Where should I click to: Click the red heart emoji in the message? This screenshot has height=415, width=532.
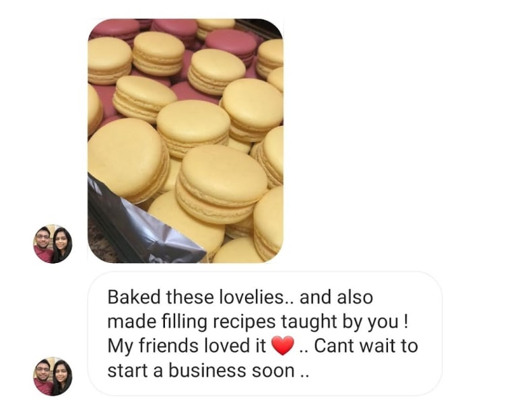pyautogui.click(x=283, y=346)
